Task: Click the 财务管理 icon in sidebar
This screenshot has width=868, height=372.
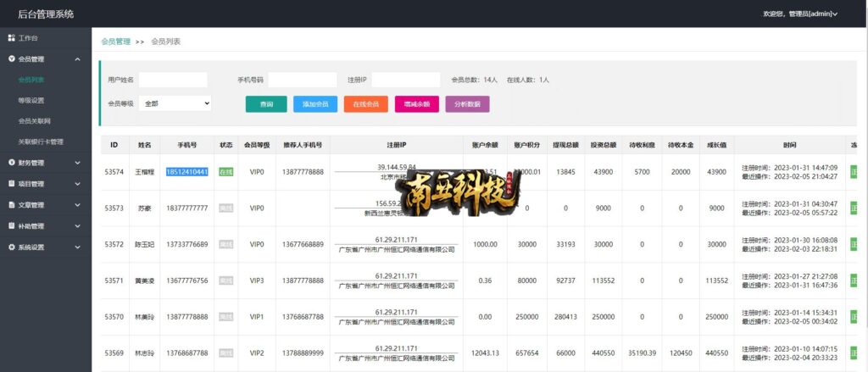Action: coord(11,163)
